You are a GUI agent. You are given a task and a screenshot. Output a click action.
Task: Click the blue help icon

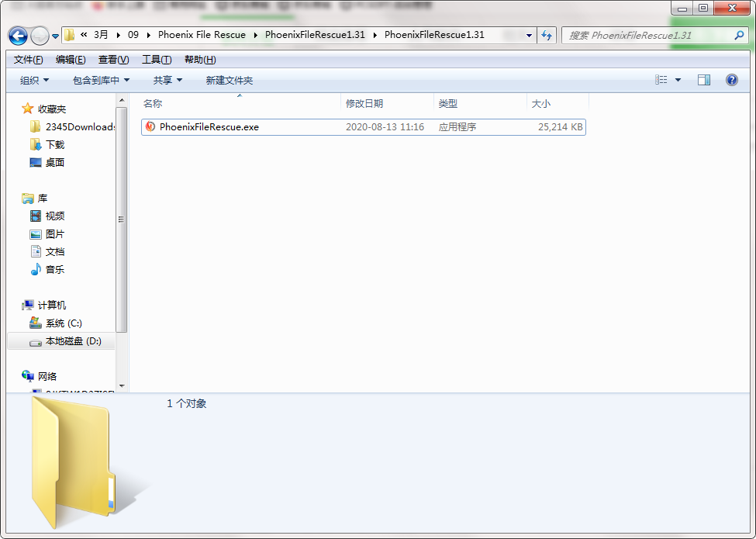tap(731, 80)
